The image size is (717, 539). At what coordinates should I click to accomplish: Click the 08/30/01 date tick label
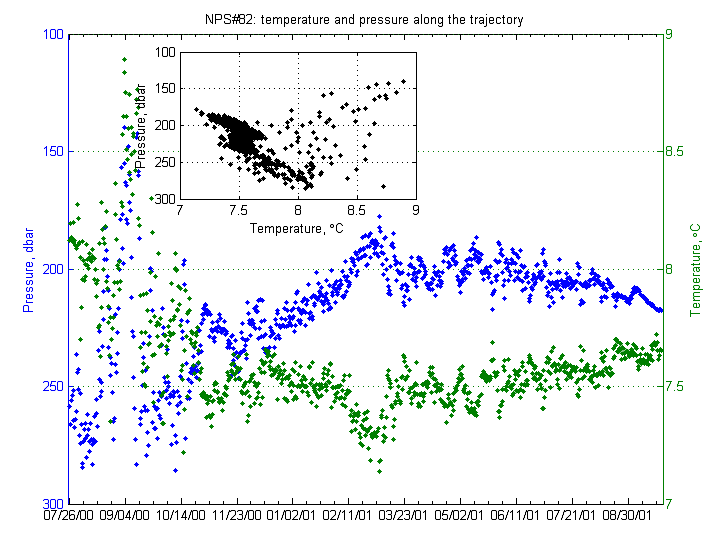pyautogui.click(x=628, y=517)
